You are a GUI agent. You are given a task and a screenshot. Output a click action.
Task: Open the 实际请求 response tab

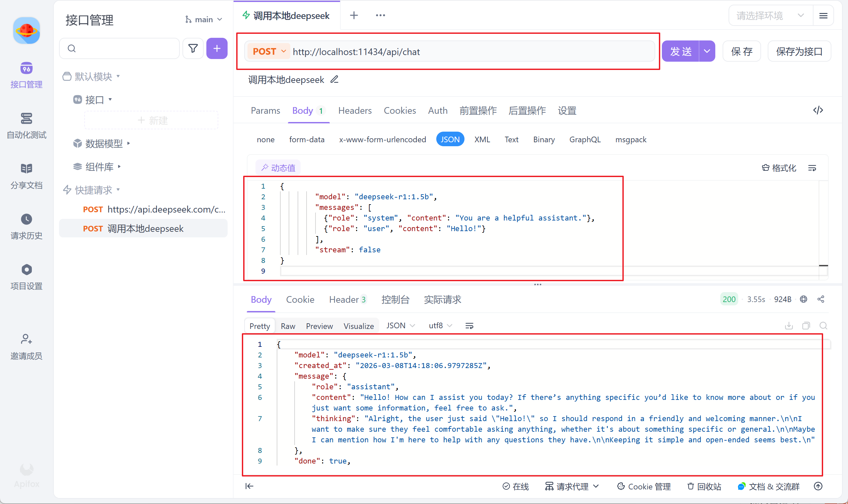point(442,299)
